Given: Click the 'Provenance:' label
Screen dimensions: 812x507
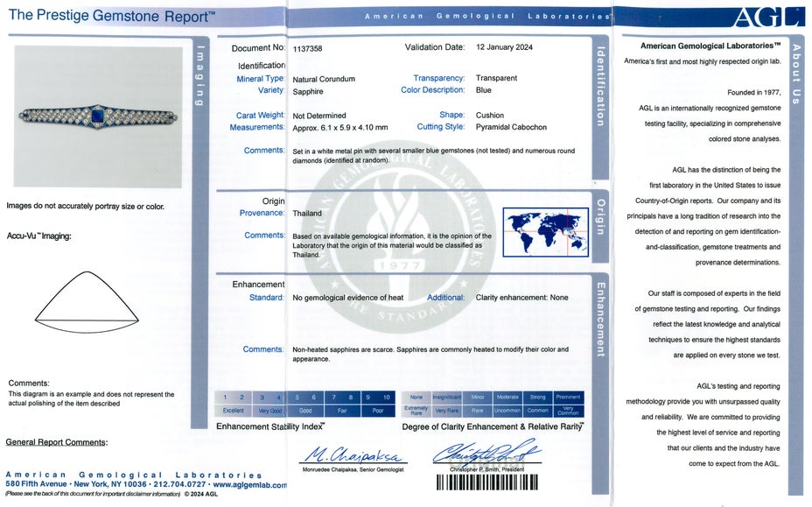Looking at the screenshot, I should (x=262, y=213).
